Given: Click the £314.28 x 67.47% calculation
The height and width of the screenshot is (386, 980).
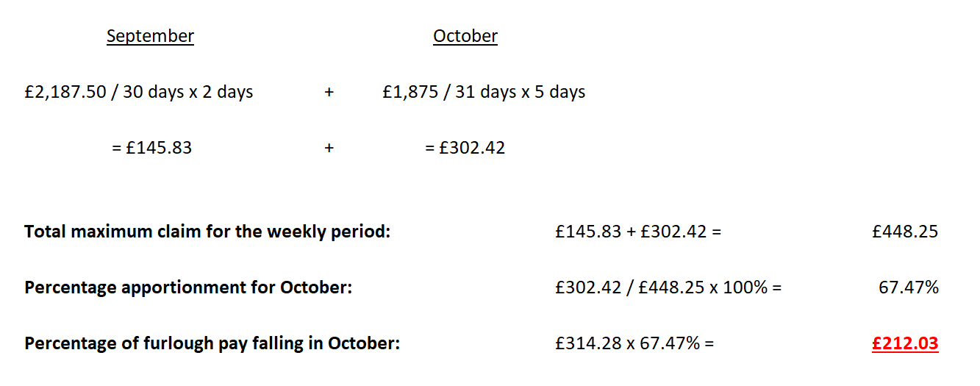Looking at the screenshot, I should 635,343.
